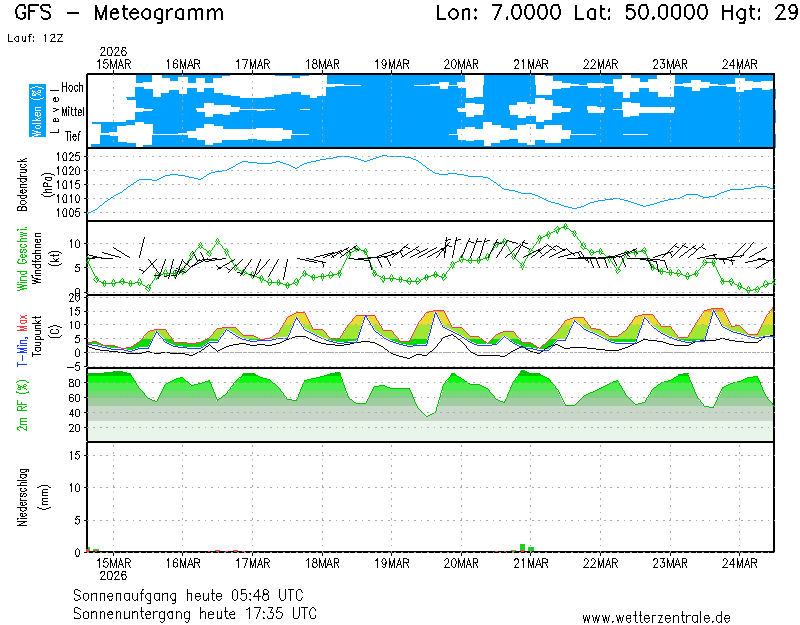Click the www.wetterzentrale.de link
Image resolution: width=800 pixels, height=625 pixels.
[x=656, y=618]
